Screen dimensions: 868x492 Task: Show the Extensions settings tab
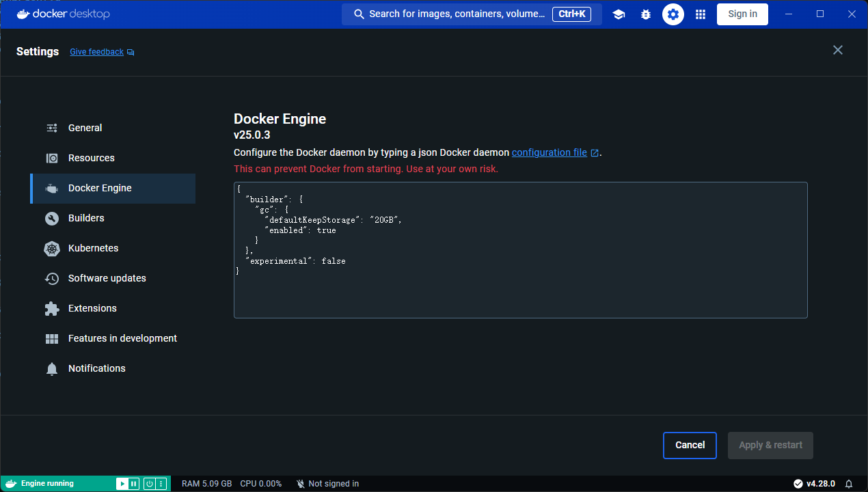point(113,308)
